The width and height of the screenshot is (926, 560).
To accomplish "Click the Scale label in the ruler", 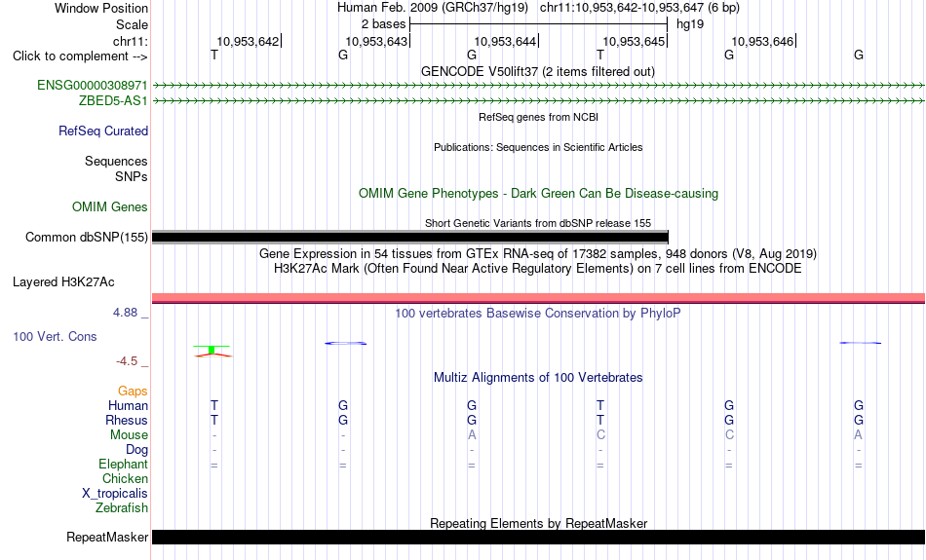I will (x=133, y=24).
